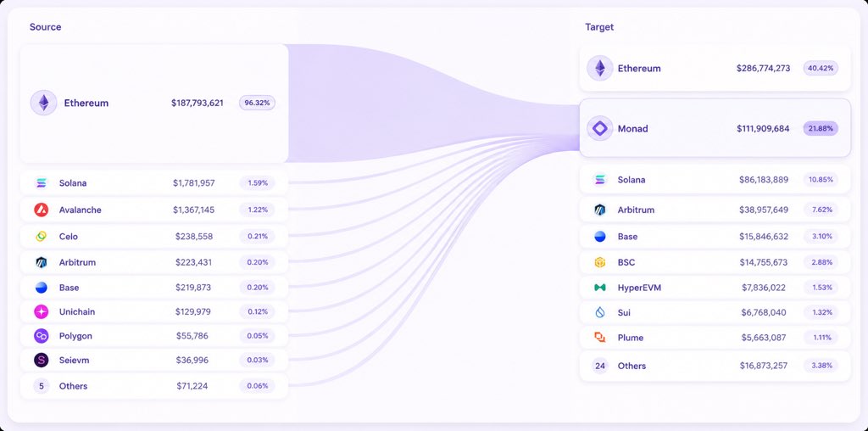The width and height of the screenshot is (868, 431).
Task: Click the $86,183,889 Solana target value
Action: (x=764, y=180)
